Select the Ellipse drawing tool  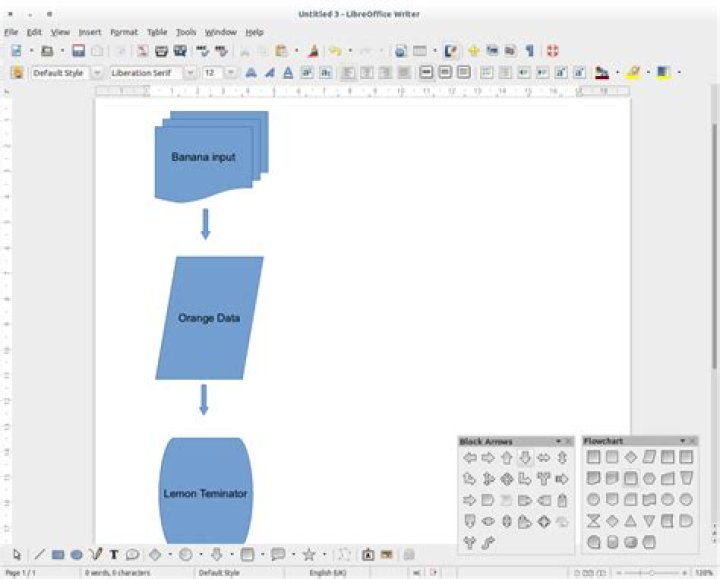(x=77, y=555)
